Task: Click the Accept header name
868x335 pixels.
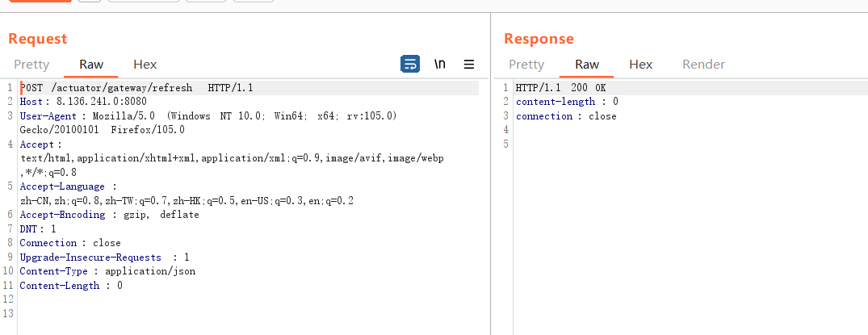Action: click(x=36, y=144)
